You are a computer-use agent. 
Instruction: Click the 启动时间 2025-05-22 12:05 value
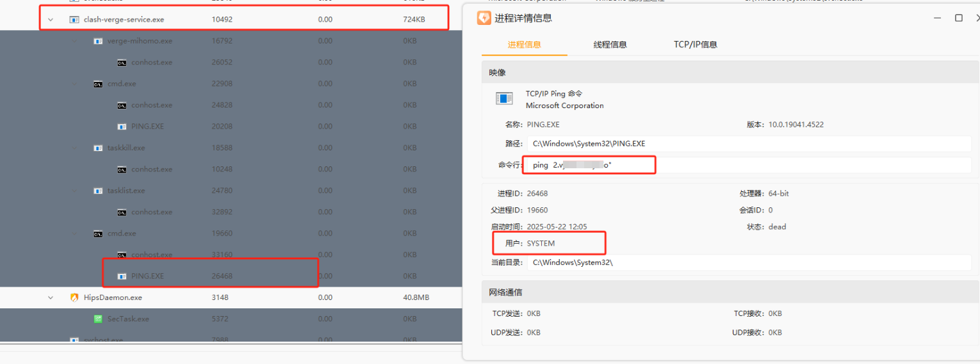click(557, 226)
